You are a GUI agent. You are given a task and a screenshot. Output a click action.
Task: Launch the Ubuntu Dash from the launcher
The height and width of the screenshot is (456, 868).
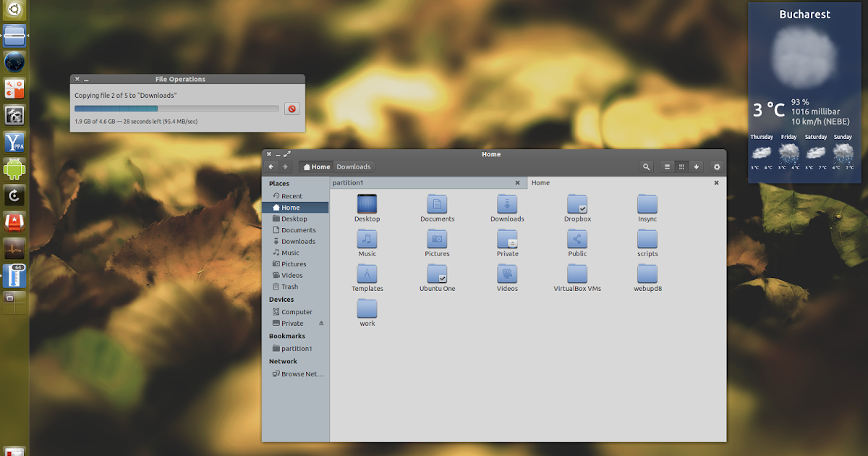click(x=14, y=10)
